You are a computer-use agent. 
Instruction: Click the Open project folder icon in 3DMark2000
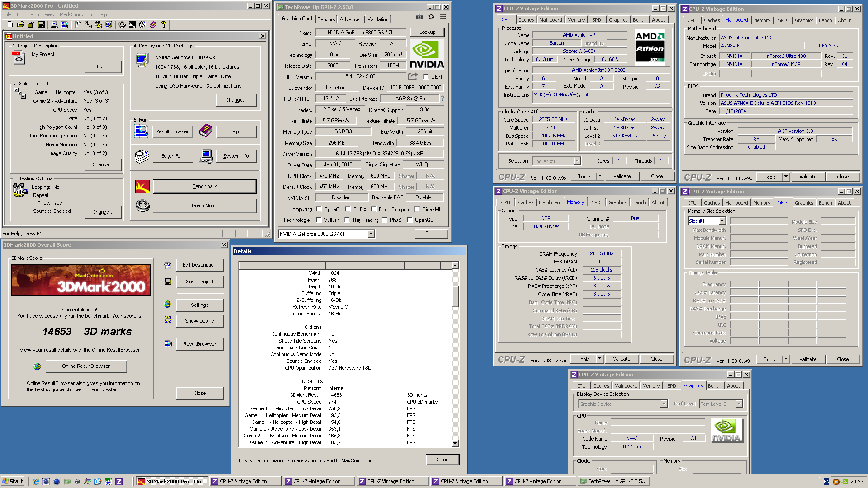pos(20,24)
